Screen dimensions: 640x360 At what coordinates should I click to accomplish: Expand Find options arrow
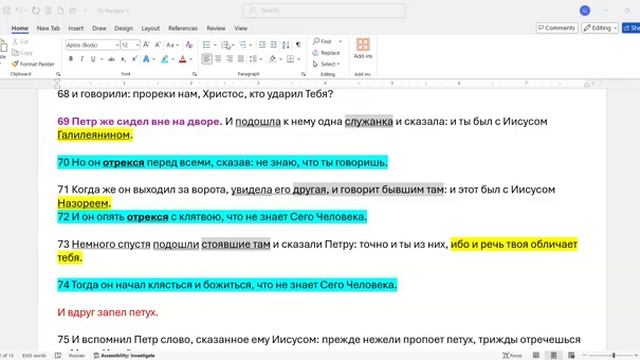coord(340,42)
